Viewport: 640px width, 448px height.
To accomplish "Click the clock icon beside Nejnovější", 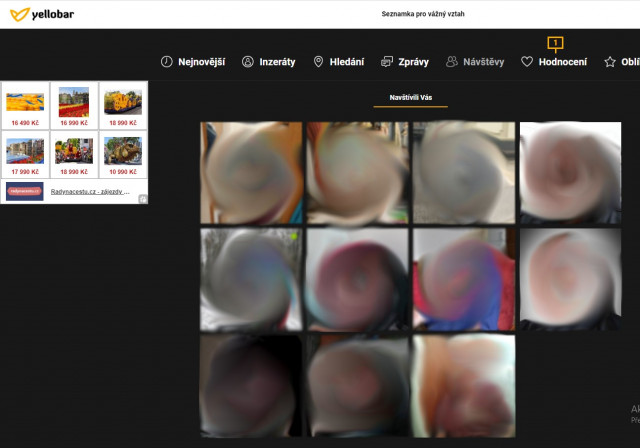I will [167, 62].
